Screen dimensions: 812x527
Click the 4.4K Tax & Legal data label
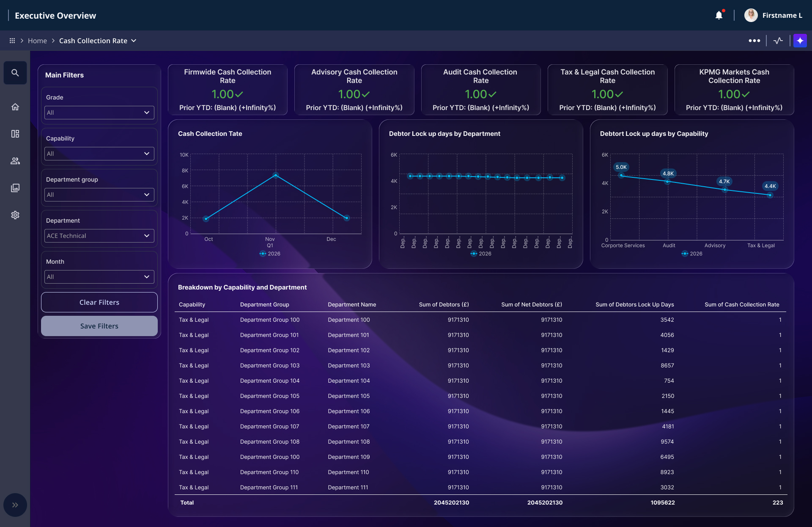pos(770,186)
